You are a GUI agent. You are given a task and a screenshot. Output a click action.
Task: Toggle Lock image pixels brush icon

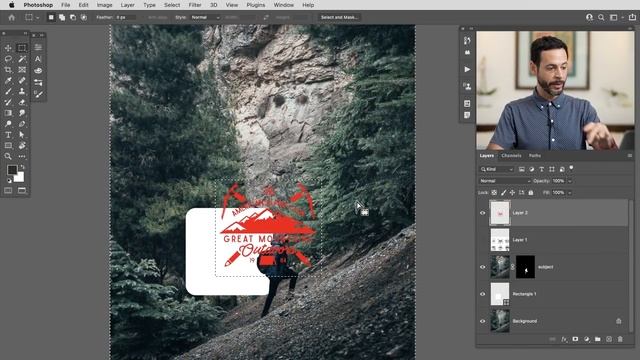point(503,193)
